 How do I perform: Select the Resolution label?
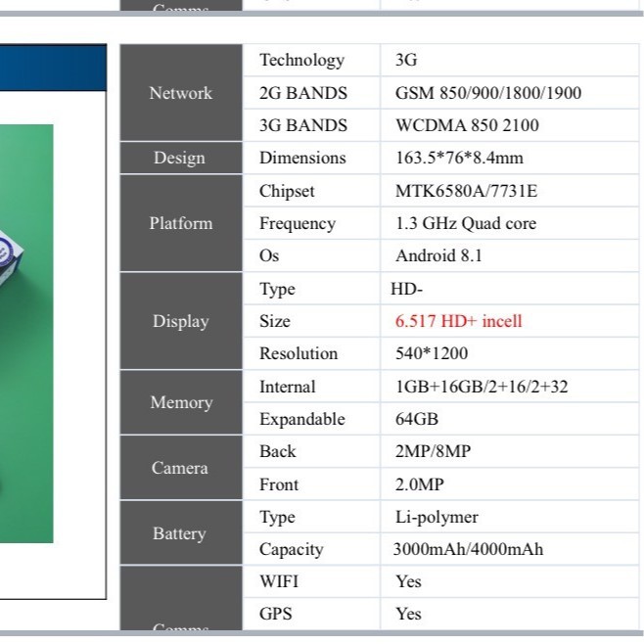pyautogui.click(x=299, y=353)
